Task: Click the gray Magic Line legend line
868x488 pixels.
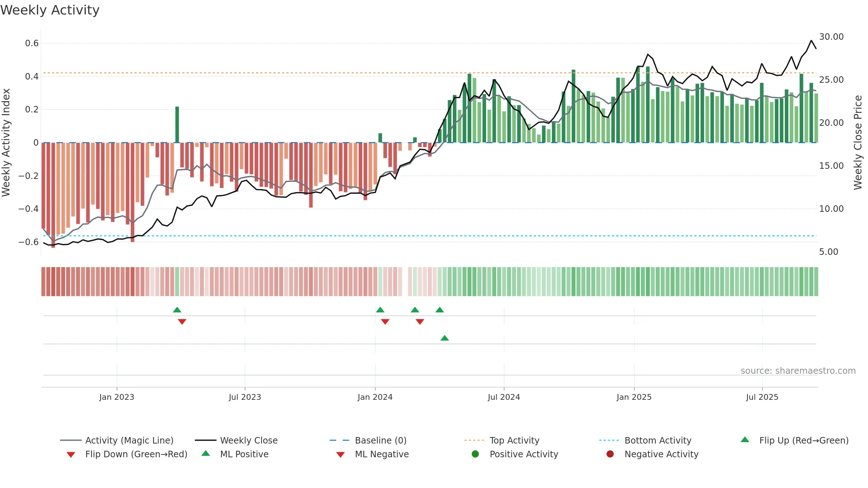Action: pyautogui.click(x=71, y=440)
